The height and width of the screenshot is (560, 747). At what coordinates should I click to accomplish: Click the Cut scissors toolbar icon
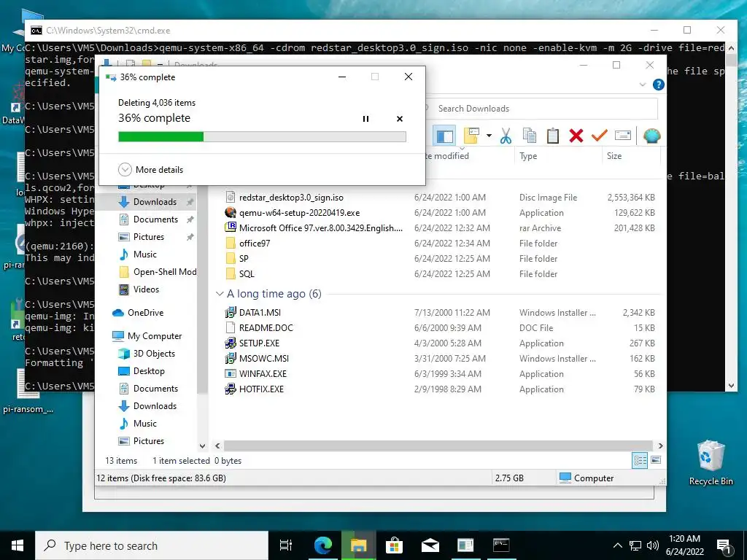pos(506,136)
